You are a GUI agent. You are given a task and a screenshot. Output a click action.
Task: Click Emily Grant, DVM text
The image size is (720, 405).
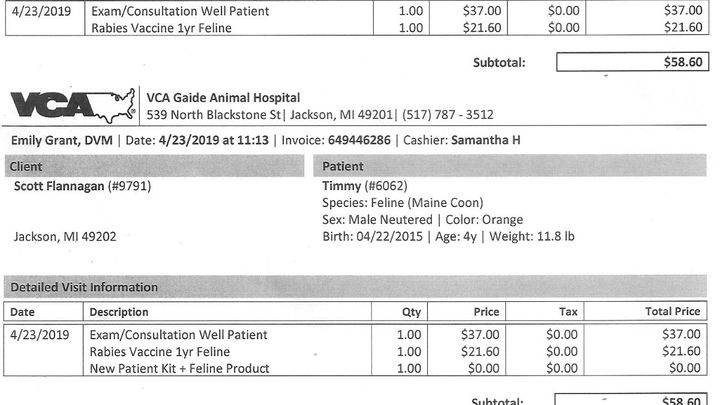tap(62, 141)
